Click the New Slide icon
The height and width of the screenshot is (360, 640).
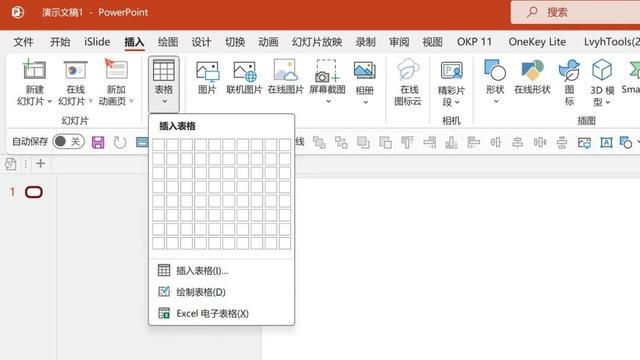click(x=34, y=69)
